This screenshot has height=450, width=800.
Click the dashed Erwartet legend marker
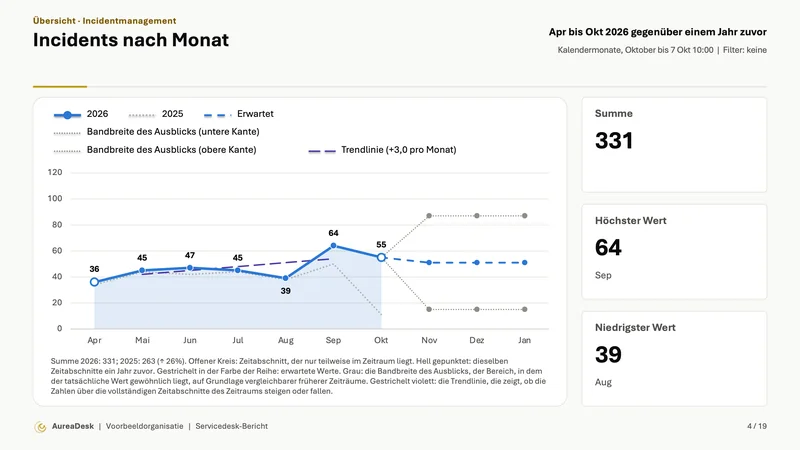[x=217, y=115]
